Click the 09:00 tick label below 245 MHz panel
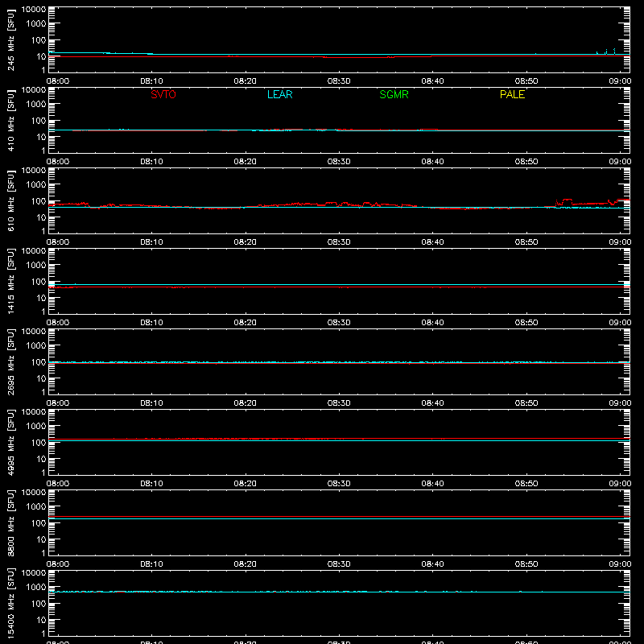 click(620, 81)
